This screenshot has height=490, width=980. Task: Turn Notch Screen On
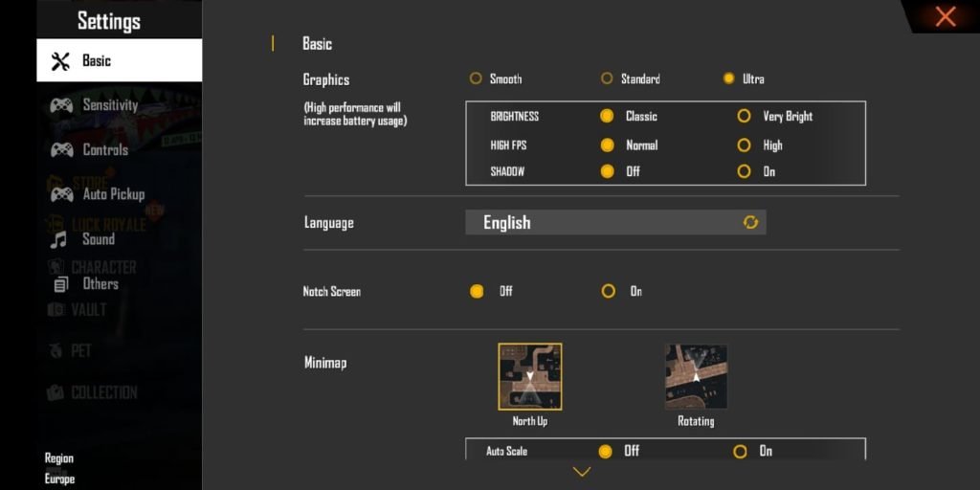609,291
